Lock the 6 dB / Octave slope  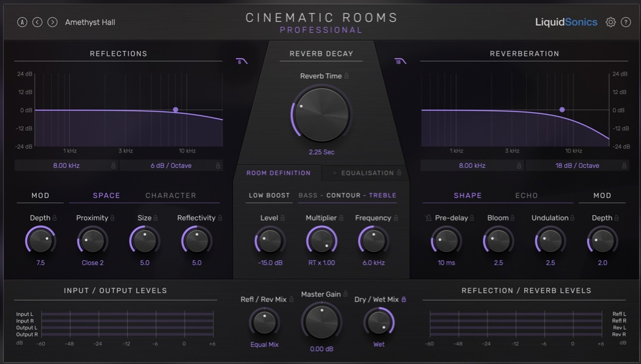(218, 166)
